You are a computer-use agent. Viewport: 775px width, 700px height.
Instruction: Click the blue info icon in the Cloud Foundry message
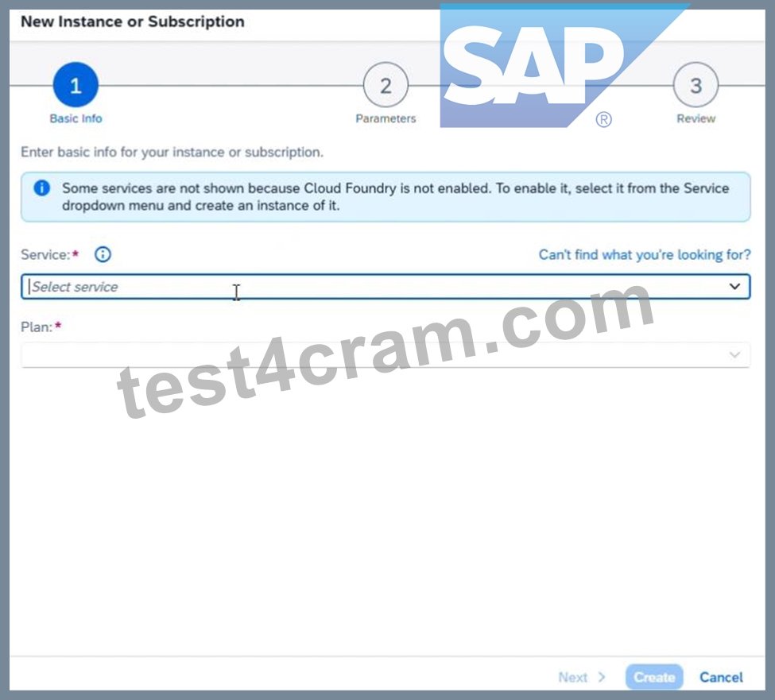click(x=42, y=188)
